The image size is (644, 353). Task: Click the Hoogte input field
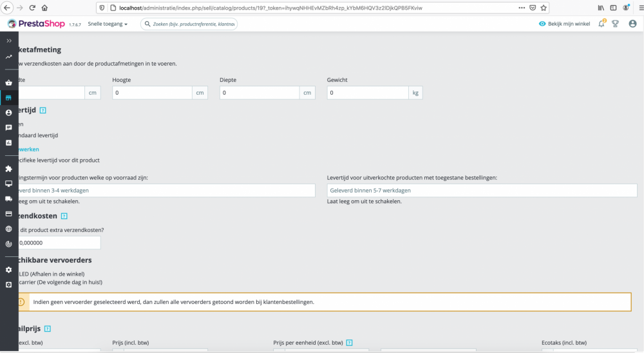pyautogui.click(x=153, y=93)
